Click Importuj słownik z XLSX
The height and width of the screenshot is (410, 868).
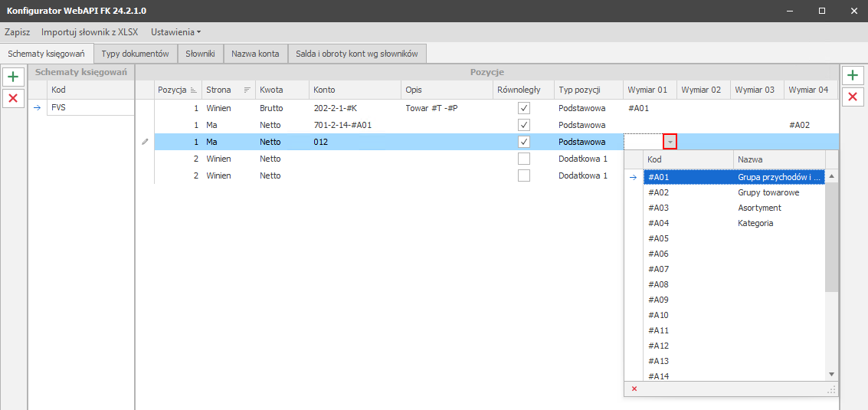89,32
